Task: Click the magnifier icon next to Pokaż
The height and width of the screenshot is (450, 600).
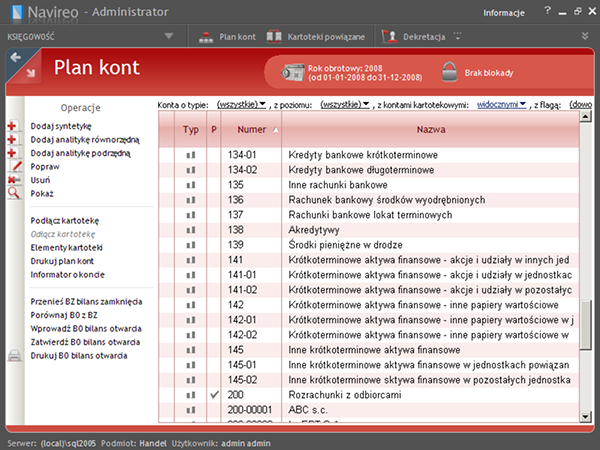Action: pyautogui.click(x=13, y=193)
